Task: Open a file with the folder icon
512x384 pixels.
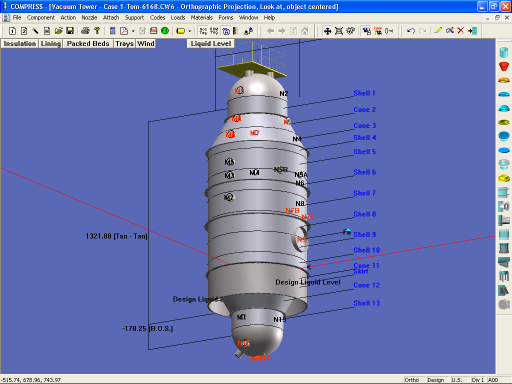Action: [59, 31]
